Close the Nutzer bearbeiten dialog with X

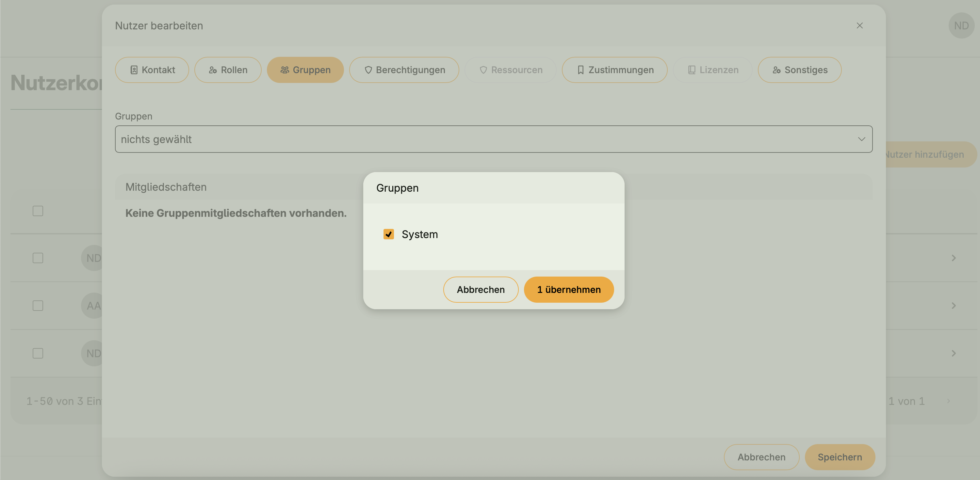tap(859, 25)
